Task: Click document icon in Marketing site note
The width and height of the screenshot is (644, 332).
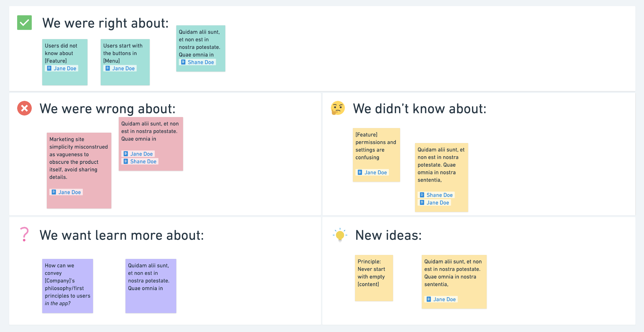Action: click(54, 192)
